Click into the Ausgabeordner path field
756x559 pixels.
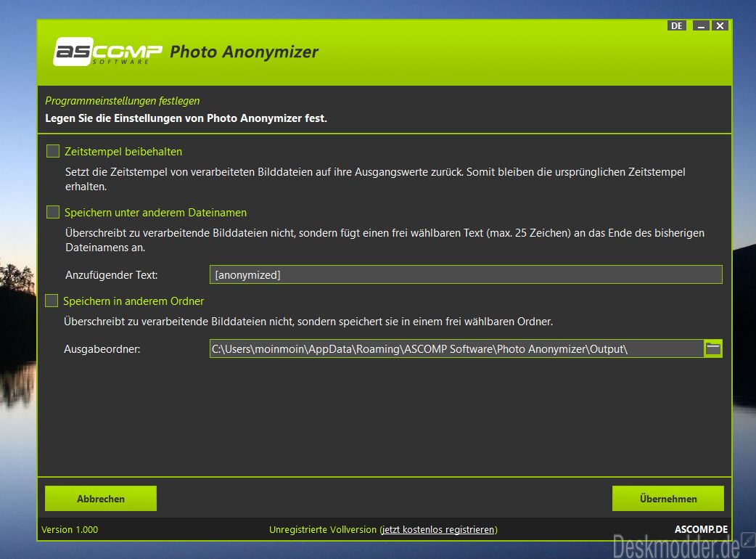456,348
